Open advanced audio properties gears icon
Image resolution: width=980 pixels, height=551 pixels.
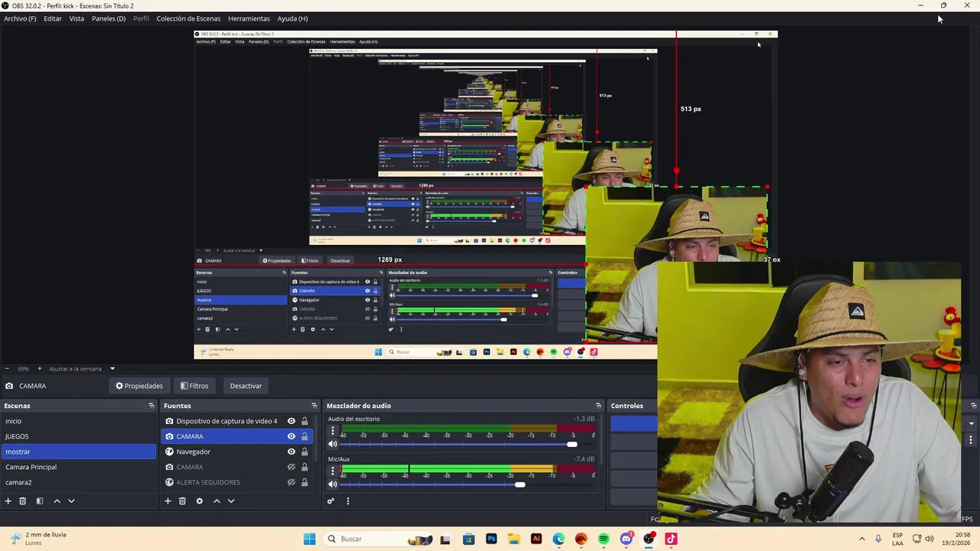[331, 501]
